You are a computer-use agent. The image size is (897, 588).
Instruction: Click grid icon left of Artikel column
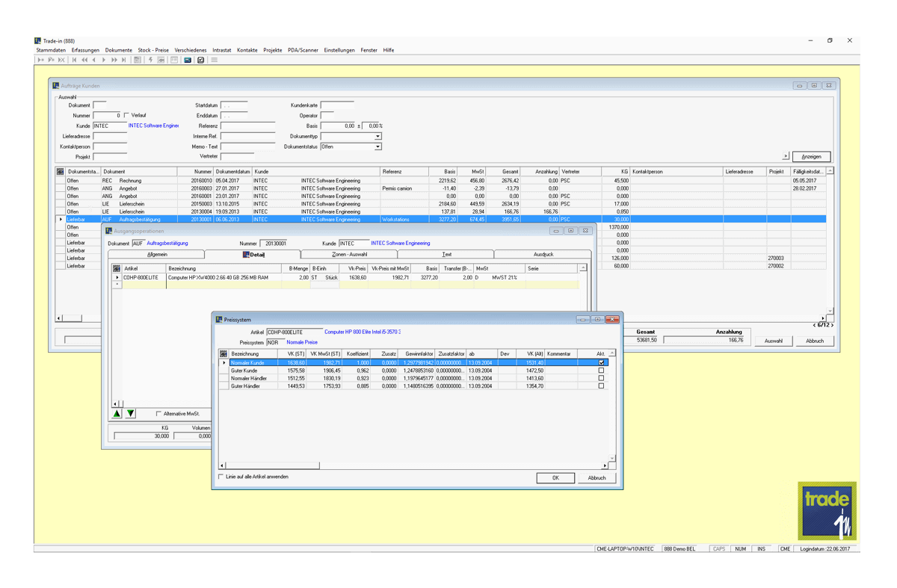tap(117, 268)
